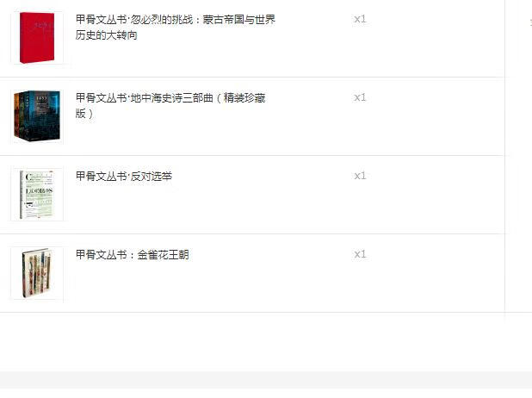
Task: Click the white space below the 金雀花王朝 row
Action: tap(252, 341)
